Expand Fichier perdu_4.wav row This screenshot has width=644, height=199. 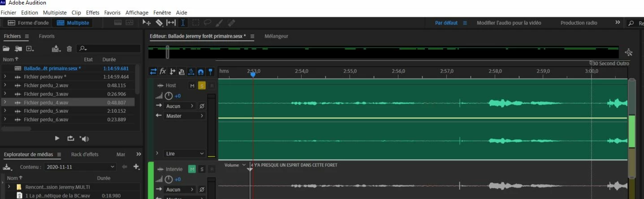tap(4, 102)
